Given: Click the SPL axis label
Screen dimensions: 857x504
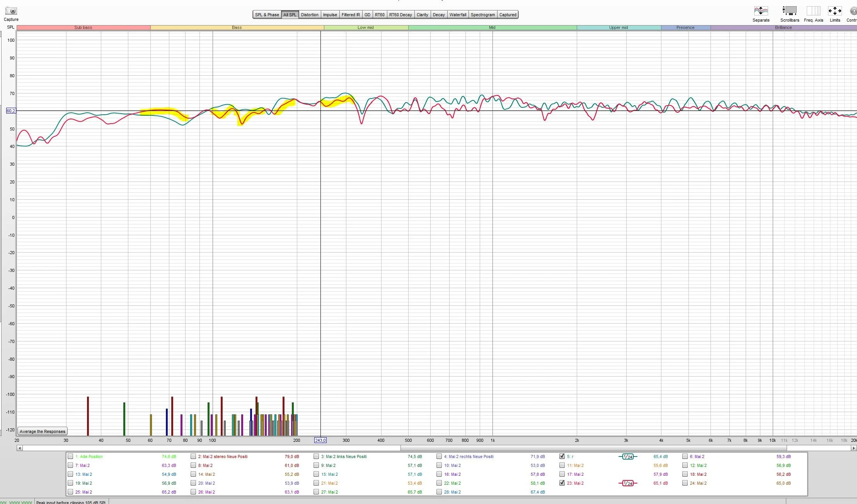Looking at the screenshot, I should pyautogui.click(x=10, y=27).
